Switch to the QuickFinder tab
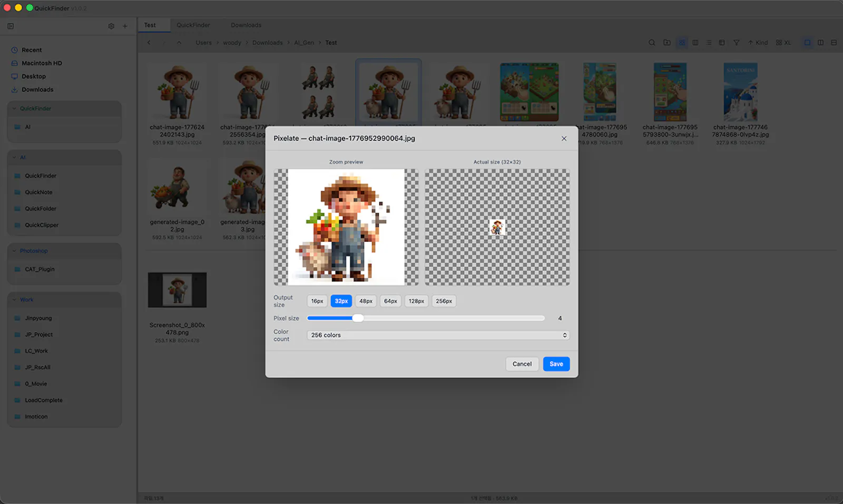Screen dimensions: 843x504 coord(193,25)
